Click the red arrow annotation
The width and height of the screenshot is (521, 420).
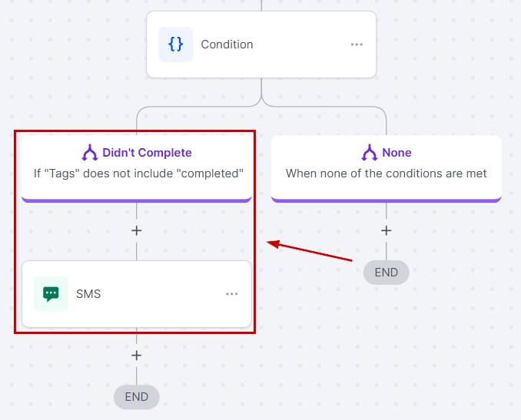pos(310,251)
